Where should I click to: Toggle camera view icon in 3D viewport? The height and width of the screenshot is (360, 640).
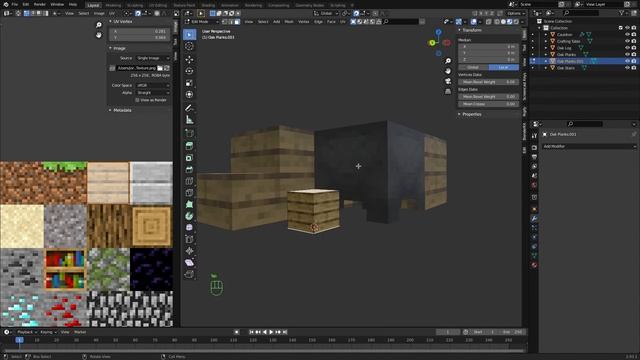click(x=448, y=81)
